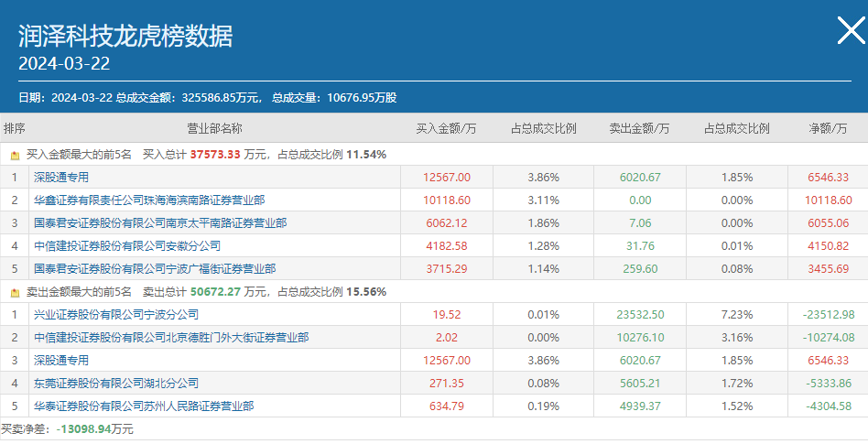868x444 pixels.
Task: Click the 买入金额/万 column header
Action: pyautogui.click(x=446, y=128)
